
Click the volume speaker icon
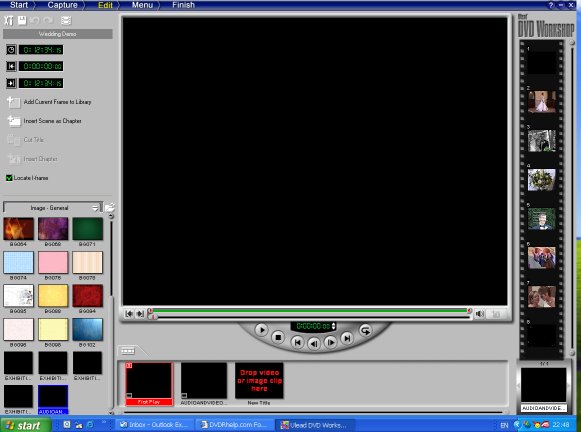coord(479,314)
